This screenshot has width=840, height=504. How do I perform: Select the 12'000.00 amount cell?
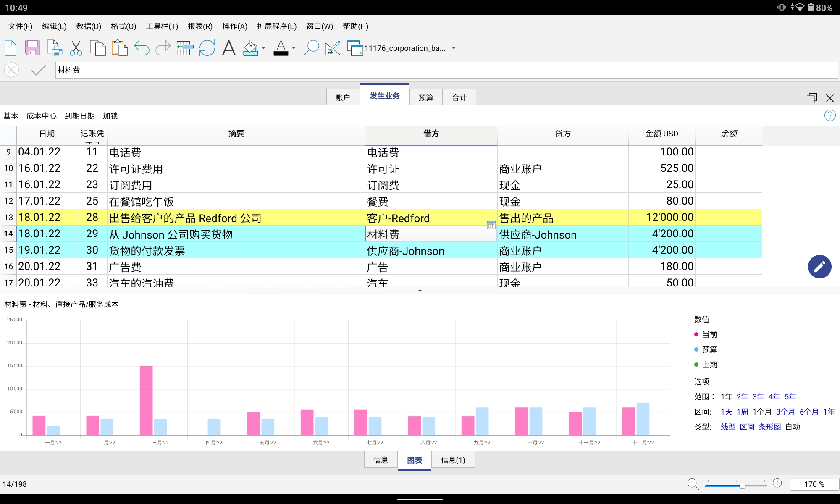(x=661, y=217)
